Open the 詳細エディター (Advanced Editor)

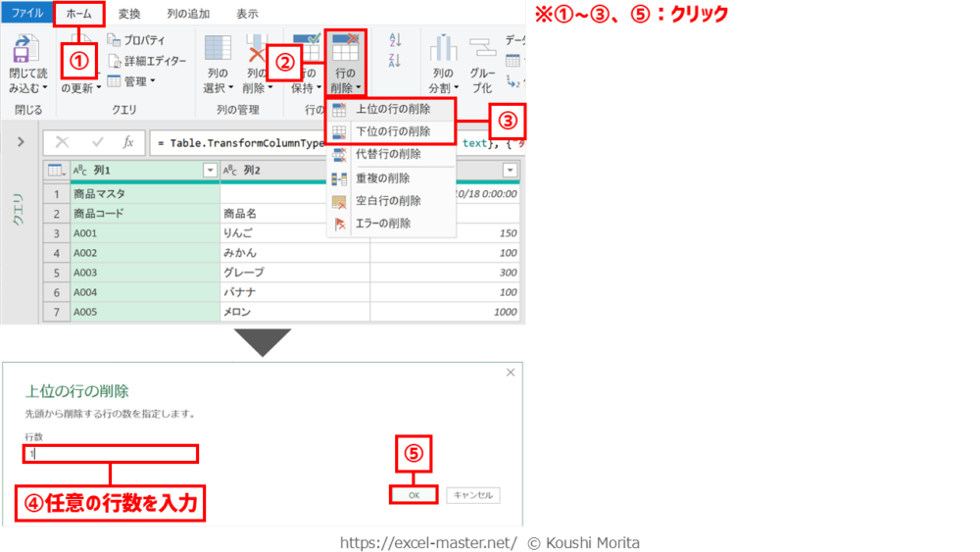click(146, 61)
